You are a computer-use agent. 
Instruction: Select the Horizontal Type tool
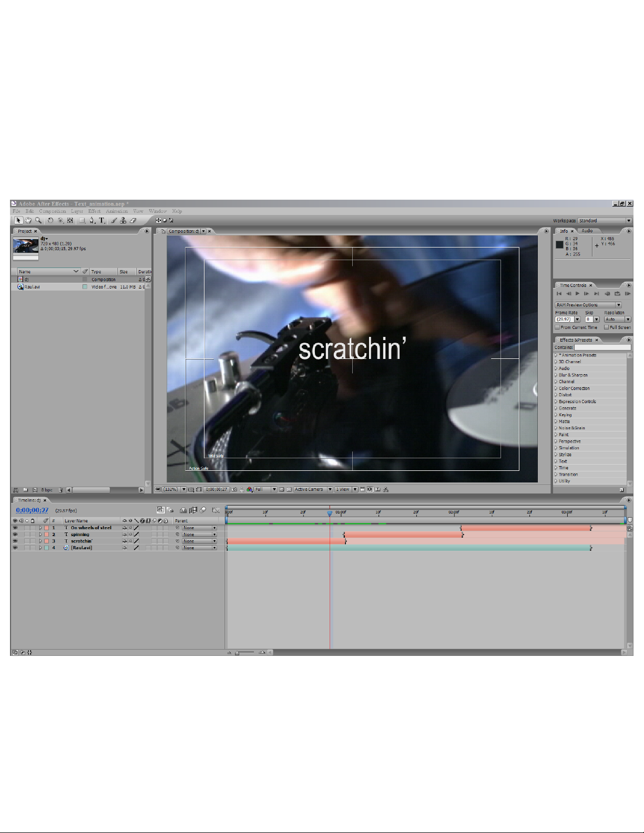point(101,221)
